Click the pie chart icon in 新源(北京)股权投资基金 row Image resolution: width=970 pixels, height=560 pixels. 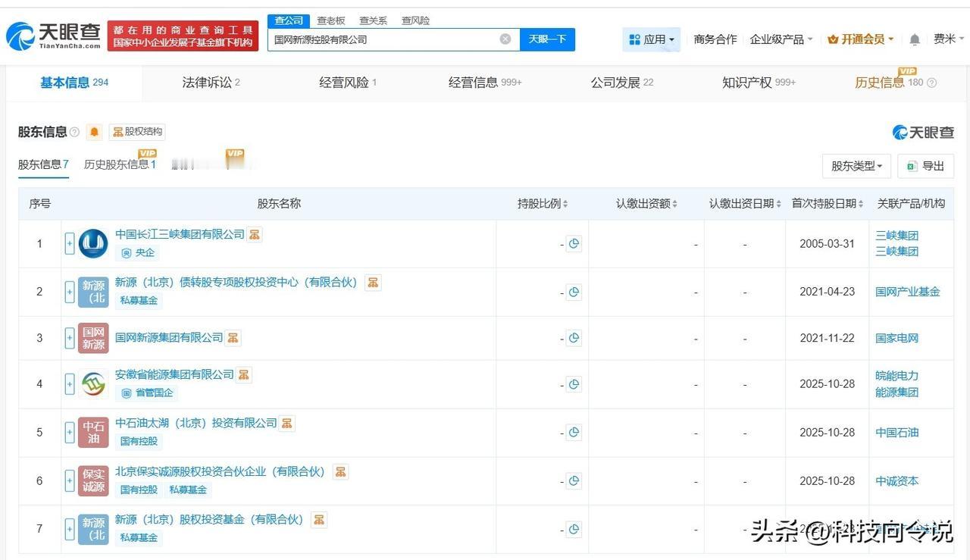[x=574, y=529]
